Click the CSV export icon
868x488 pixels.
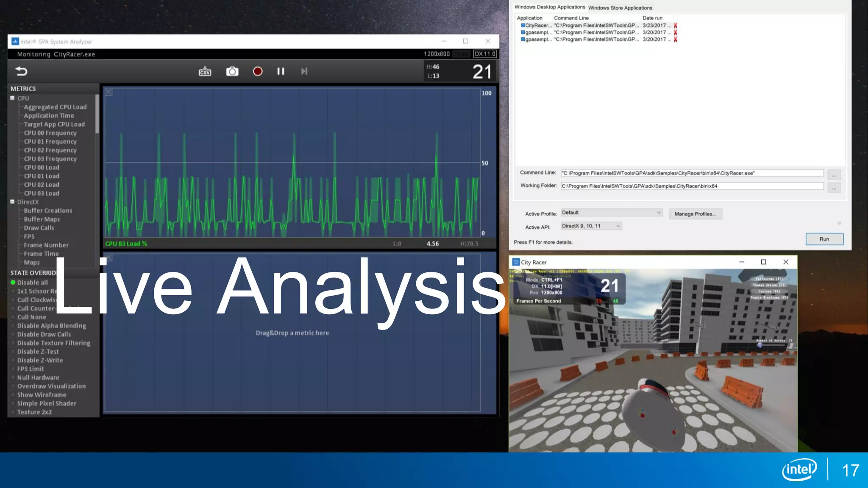coord(205,71)
